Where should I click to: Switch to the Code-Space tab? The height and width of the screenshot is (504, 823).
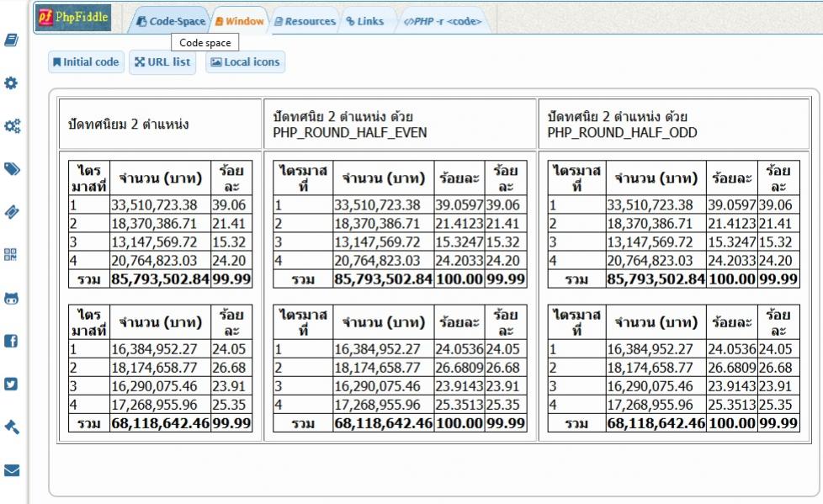[171, 21]
